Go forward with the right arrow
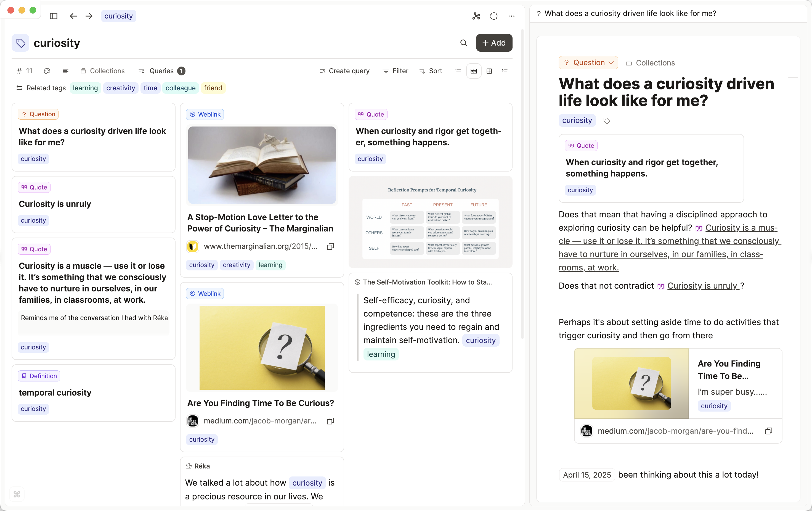Screen dimensions: 812x511 pyautogui.click(x=89, y=16)
